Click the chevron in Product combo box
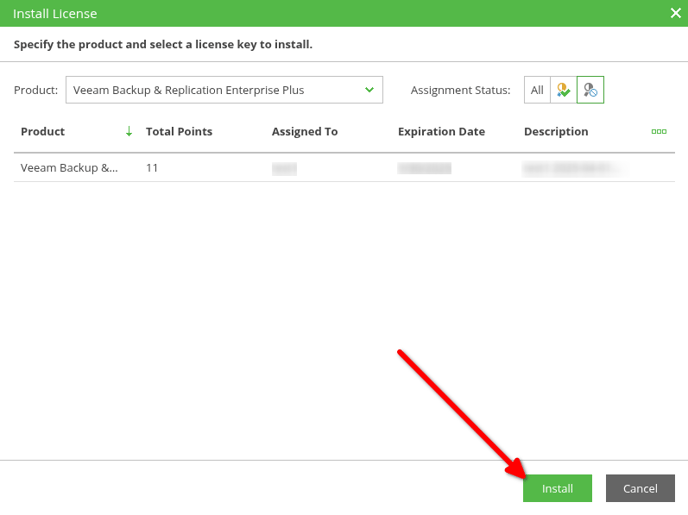 [369, 90]
